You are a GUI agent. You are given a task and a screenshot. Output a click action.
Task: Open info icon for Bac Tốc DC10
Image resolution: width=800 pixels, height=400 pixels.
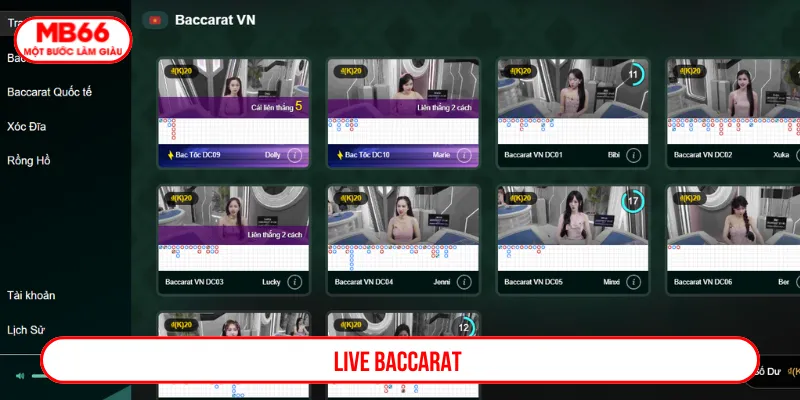[x=464, y=155]
